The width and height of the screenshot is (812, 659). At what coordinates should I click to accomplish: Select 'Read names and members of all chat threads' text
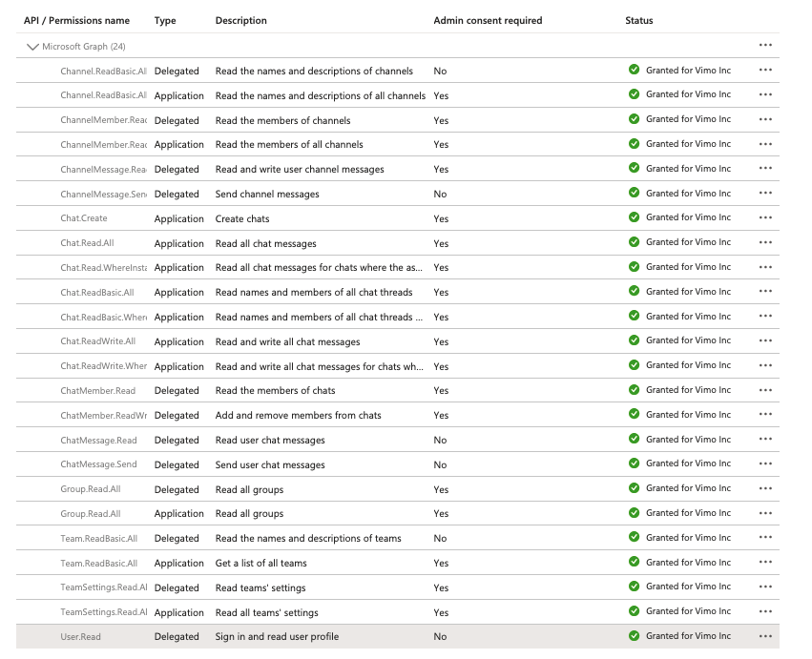point(314,293)
